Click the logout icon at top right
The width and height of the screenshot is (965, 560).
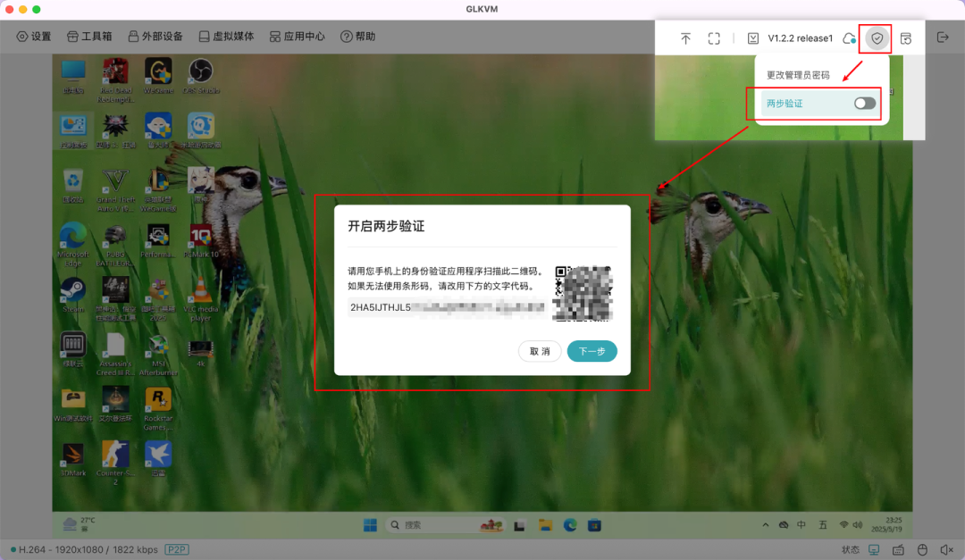tap(942, 38)
